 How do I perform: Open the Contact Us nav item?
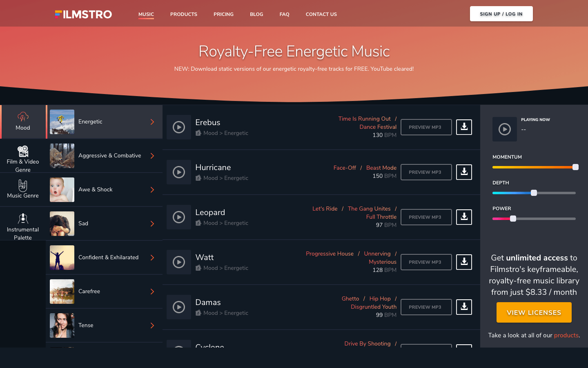[x=321, y=14]
